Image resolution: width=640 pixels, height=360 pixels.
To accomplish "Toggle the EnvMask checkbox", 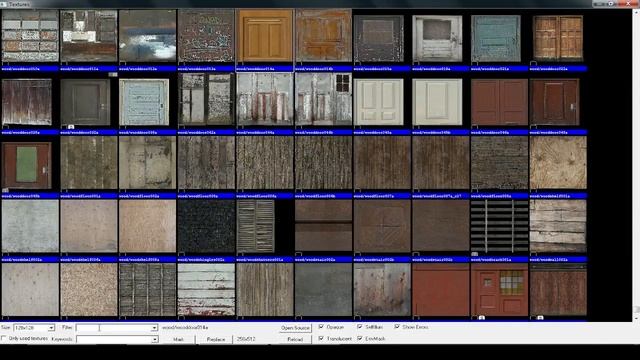I will pyautogui.click(x=360, y=338).
